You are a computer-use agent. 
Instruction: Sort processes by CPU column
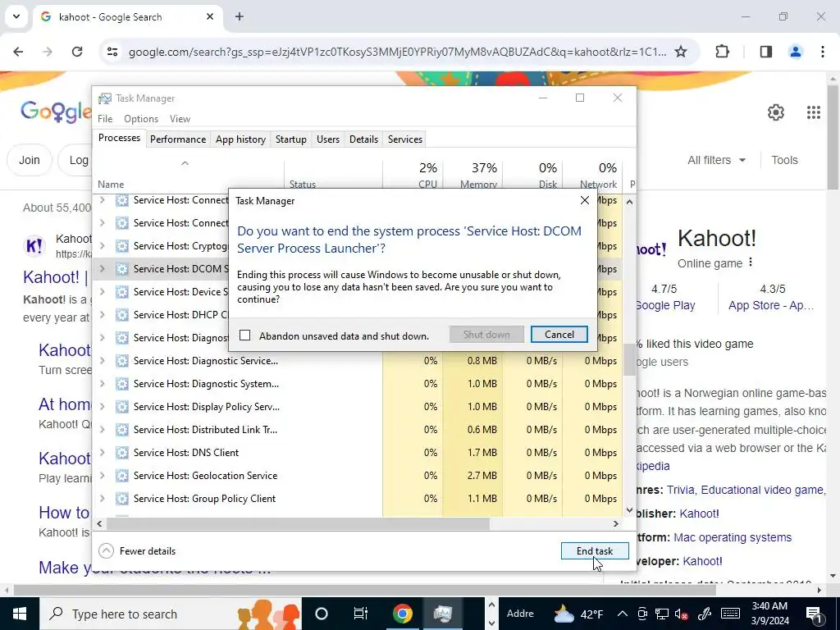(x=413, y=176)
